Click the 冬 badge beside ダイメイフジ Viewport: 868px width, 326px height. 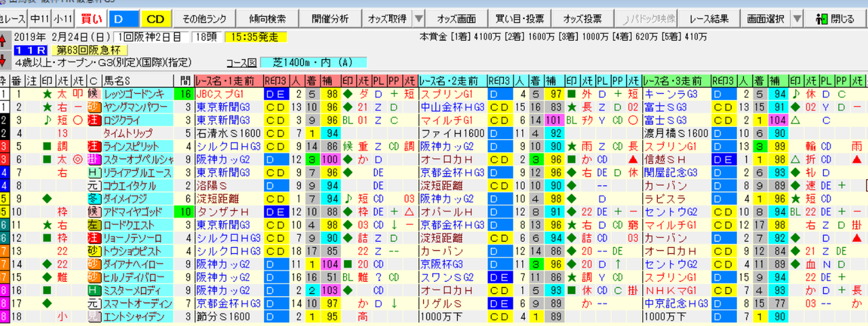pyautogui.click(x=94, y=199)
